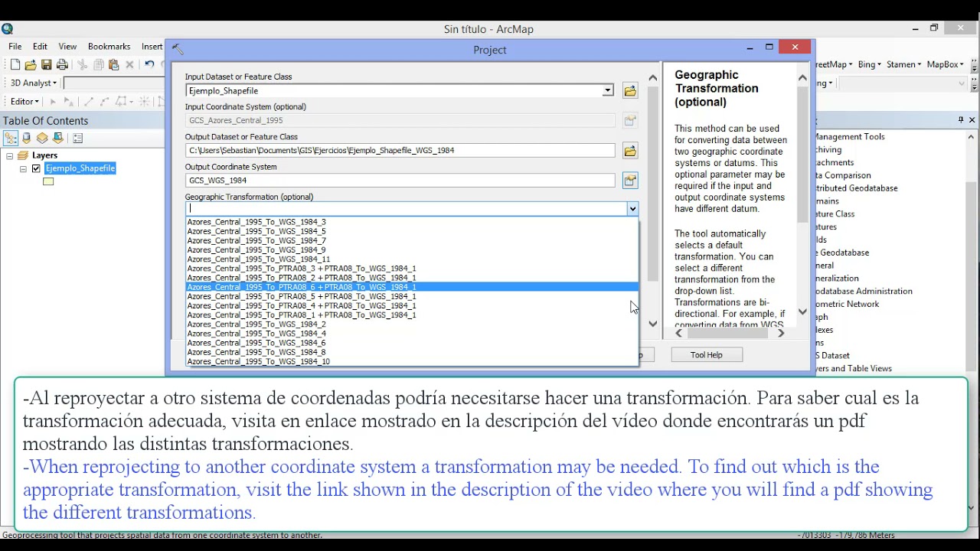980x551 pixels.
Task: Open the Bing basemap dropdown
Action: [x=869, y=64]
